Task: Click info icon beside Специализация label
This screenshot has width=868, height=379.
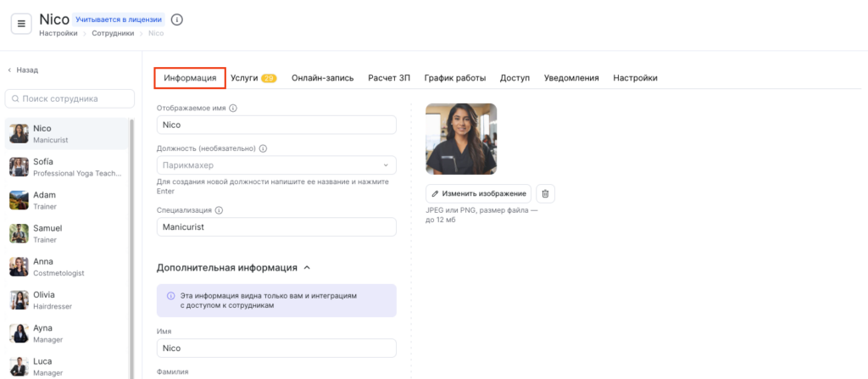Action: click(219, 210)
